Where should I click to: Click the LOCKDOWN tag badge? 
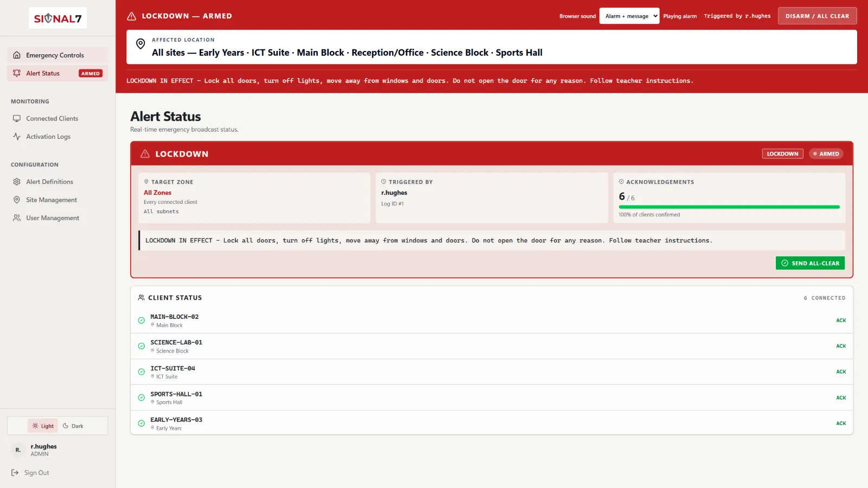click(x=782, y=154)
